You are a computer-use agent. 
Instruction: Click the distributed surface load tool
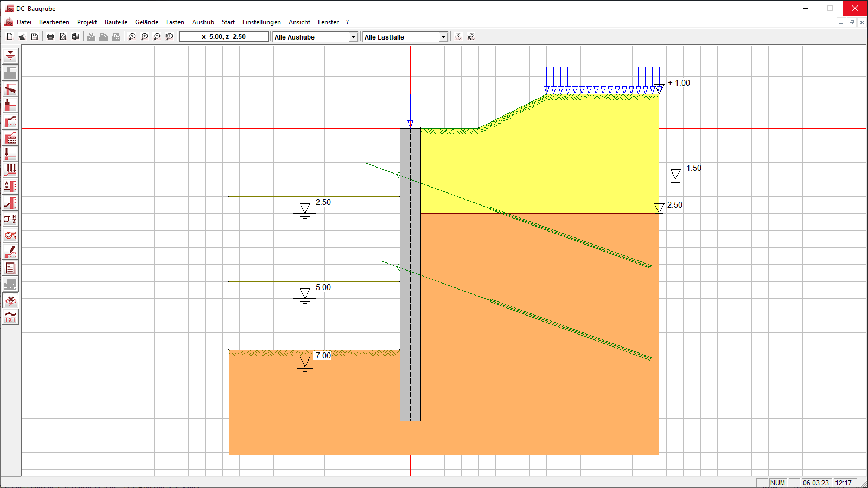(10, 170)
